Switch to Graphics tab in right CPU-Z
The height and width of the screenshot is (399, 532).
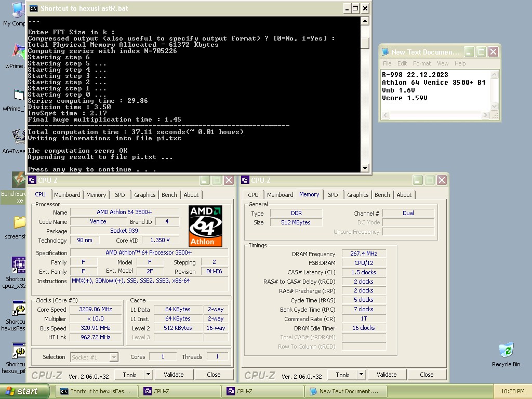[x=357, y=195]
